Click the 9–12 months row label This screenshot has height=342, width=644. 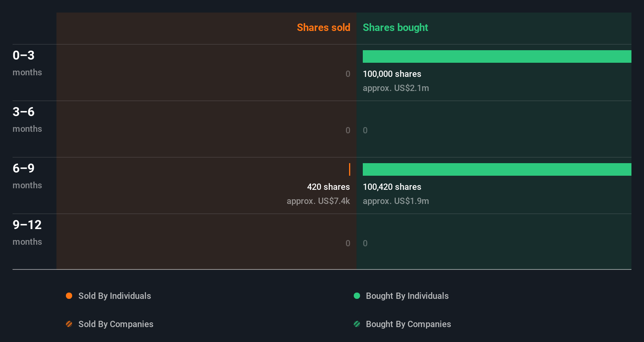click(27, 232)
